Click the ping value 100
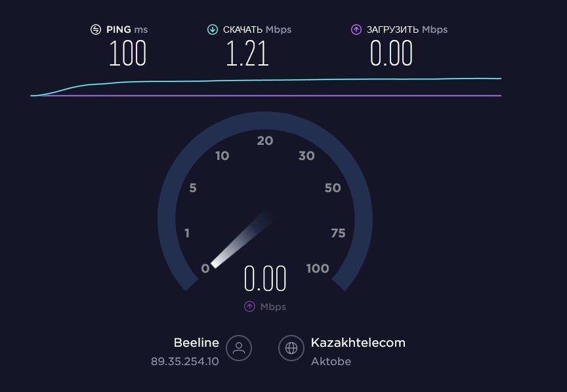The height and width of the screenshot is (392, 567). click(128, 53)
